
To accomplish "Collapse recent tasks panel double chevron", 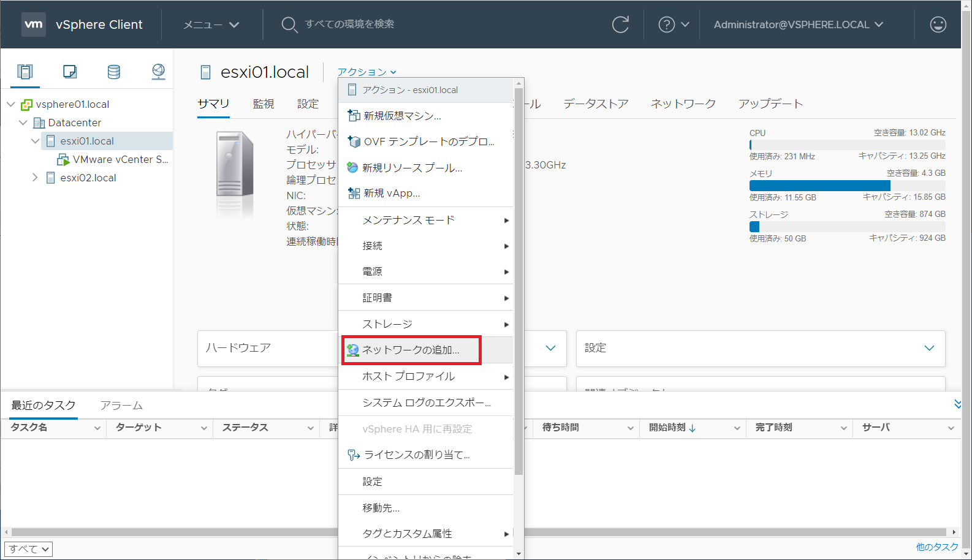I will [957, 404].
